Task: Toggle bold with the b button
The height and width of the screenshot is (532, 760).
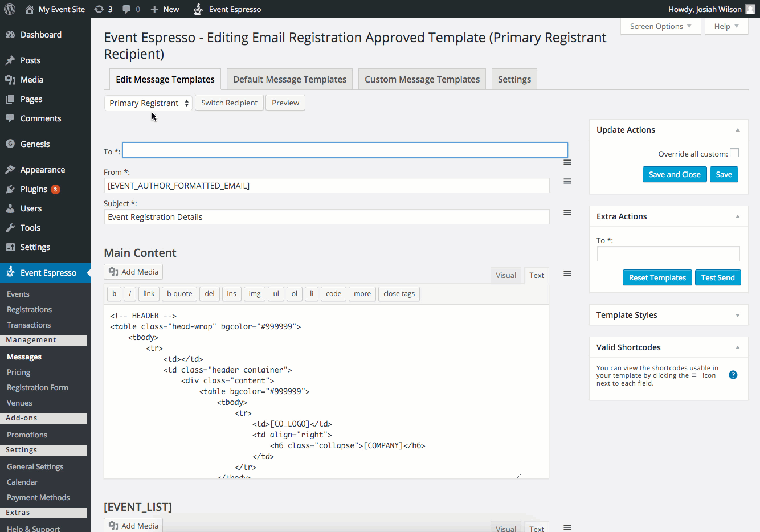Action: [x=115, y=294]
